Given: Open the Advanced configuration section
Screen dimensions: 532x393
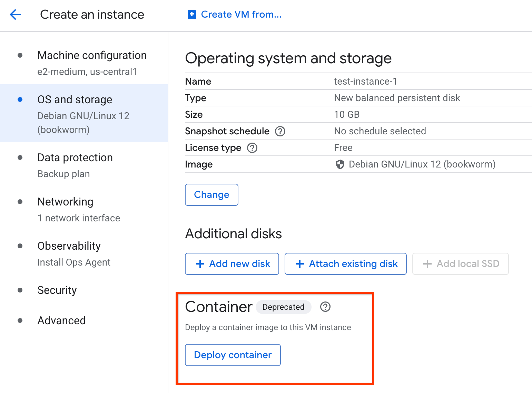Looking at the screenshot, I should (x=61, y=320).
